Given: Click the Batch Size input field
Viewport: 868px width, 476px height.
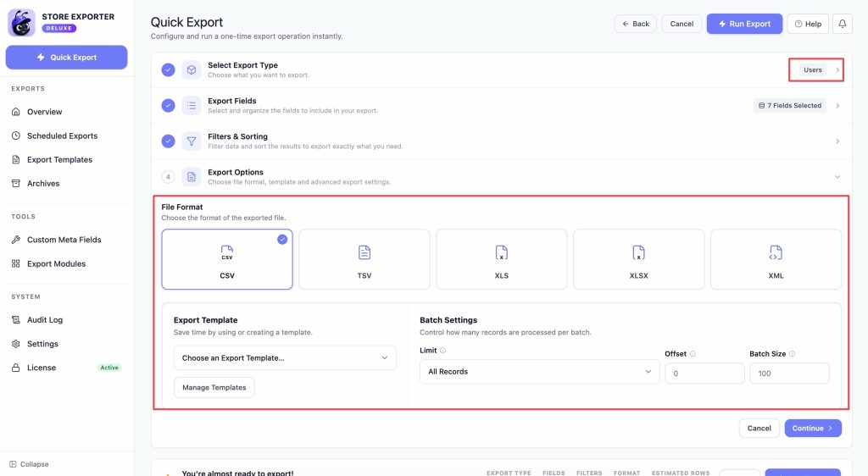Looking at the screenshot, I should 789,374.
